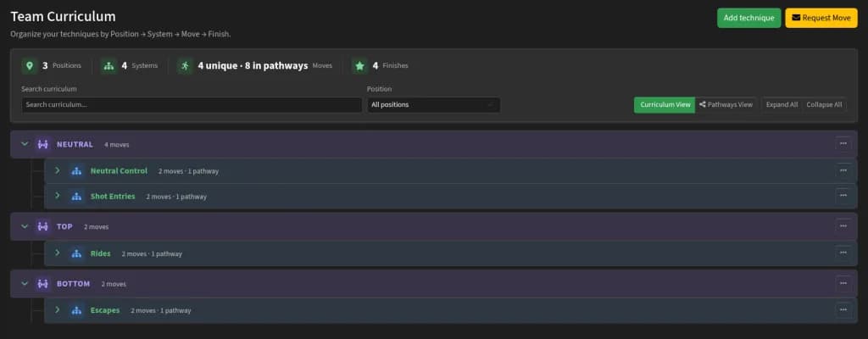868x339 pixels.
Task: Open Neutral Control row options menu
Action: pyautogui.click(x=843, y=170)
